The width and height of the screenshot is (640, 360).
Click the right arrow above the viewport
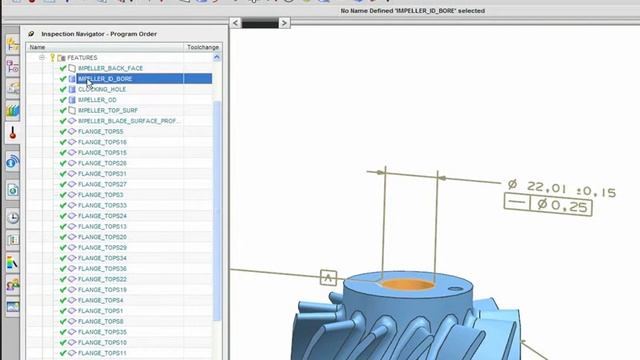click(284, 23)
